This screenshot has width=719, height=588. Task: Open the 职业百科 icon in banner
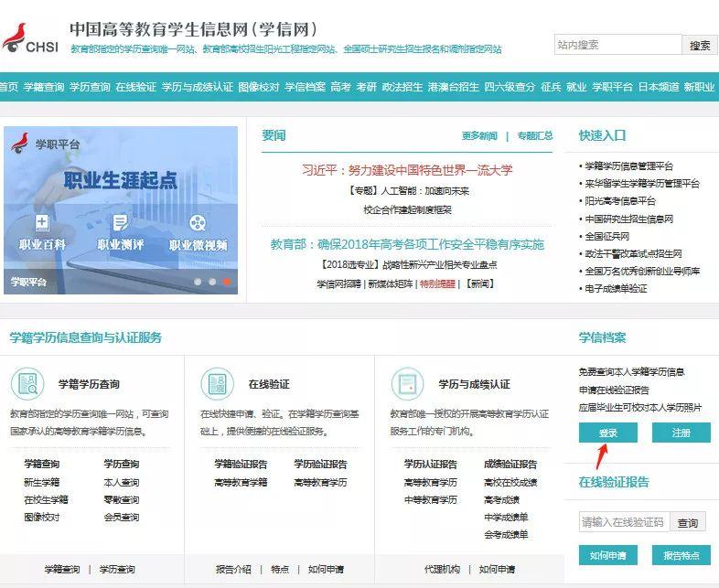click(x=42, y=222)
